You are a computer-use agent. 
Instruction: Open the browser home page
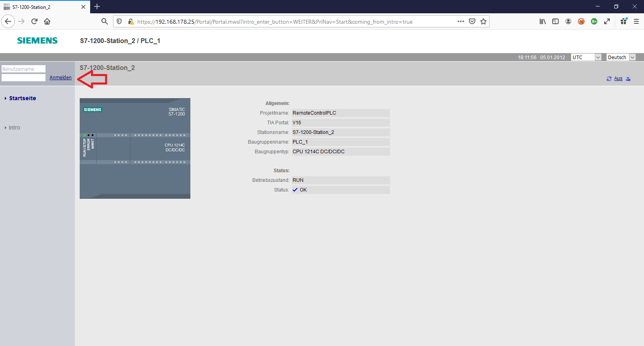(47, 21)
